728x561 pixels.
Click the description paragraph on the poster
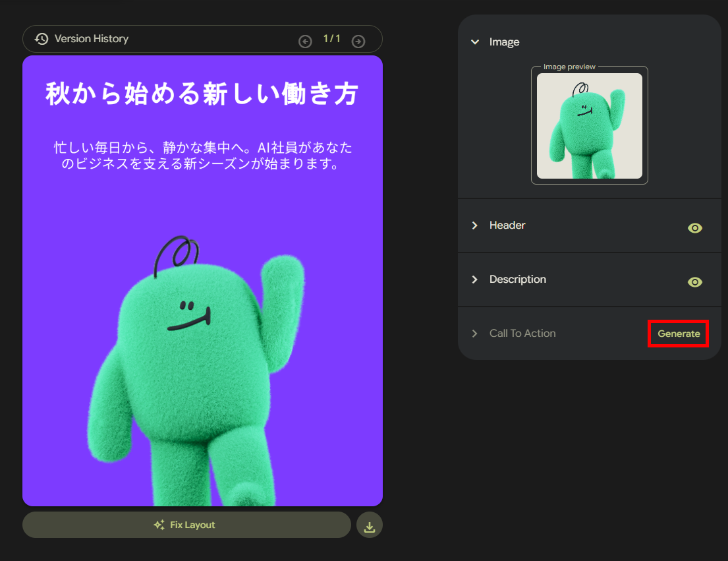[202, 156]
